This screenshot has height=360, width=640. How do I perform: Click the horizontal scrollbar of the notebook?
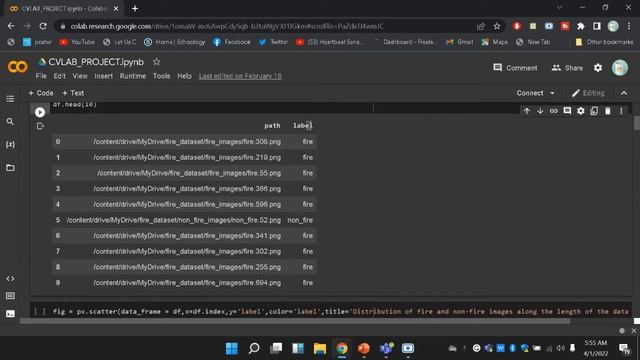point(295,321)
